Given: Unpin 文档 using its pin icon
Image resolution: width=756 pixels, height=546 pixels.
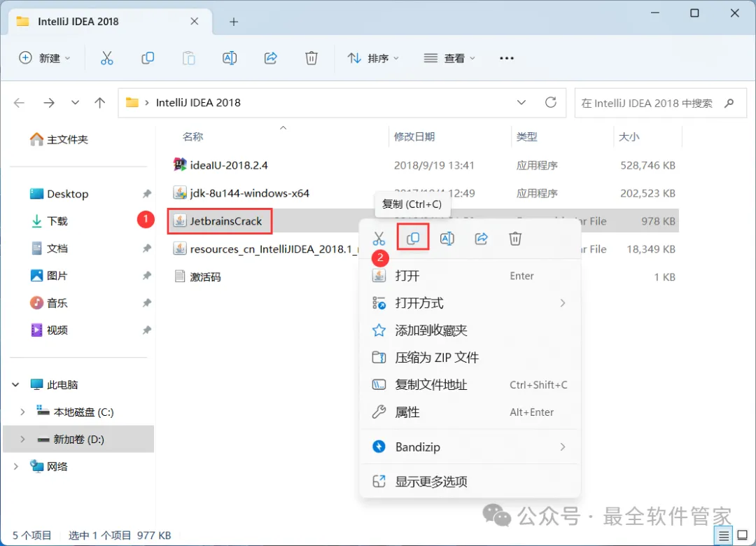Looking at the screenshot, I should point(146,248).
